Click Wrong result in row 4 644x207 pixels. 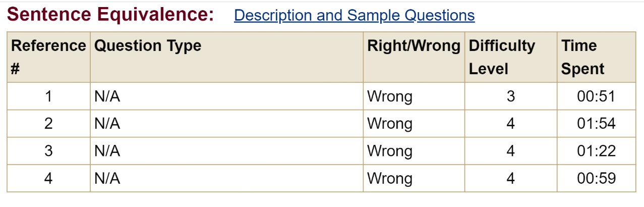point(389,178)
